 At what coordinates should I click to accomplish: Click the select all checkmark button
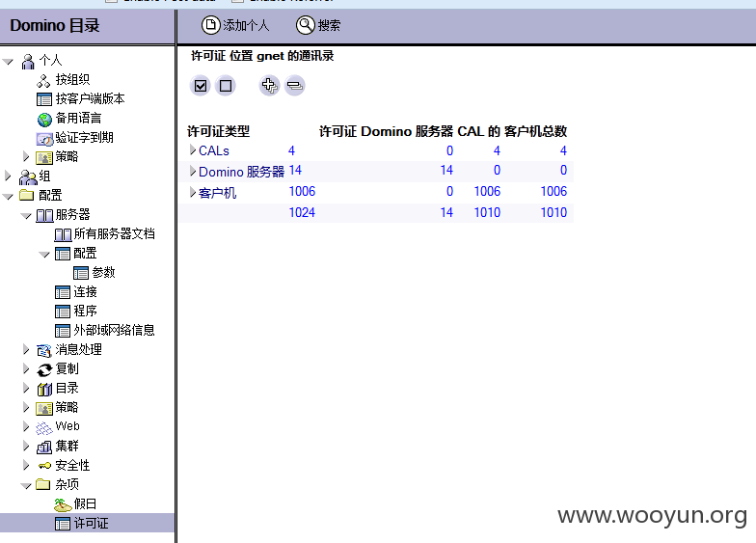pyautogui.click(x=201, y=86)
